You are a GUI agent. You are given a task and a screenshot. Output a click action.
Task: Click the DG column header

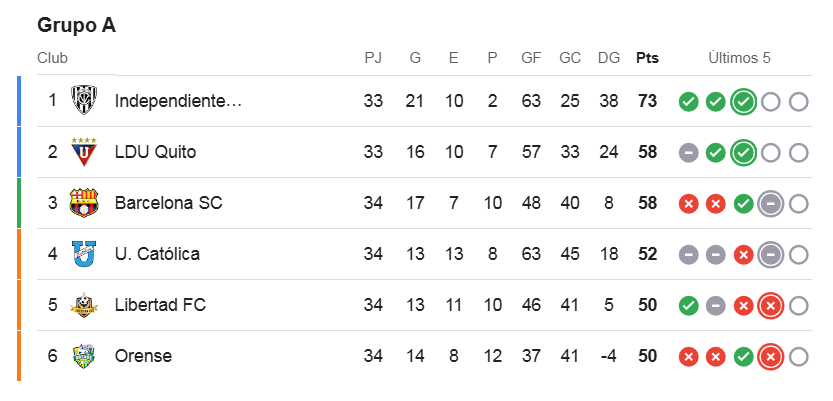pos(608,58)
